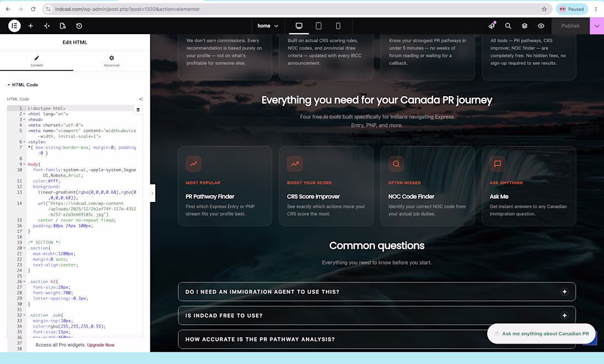Click the 'Common questions' heading
Screen dimensions: 604x364
point(377,246)
